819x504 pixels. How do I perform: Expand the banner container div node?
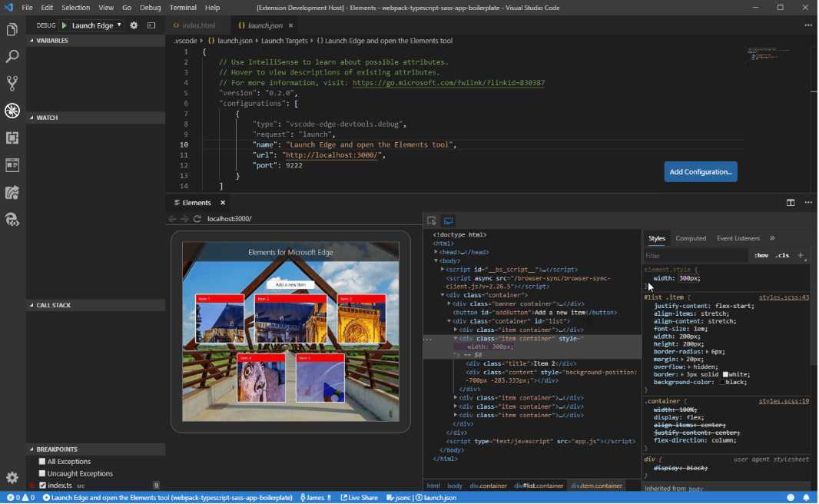tap(449, 304)
